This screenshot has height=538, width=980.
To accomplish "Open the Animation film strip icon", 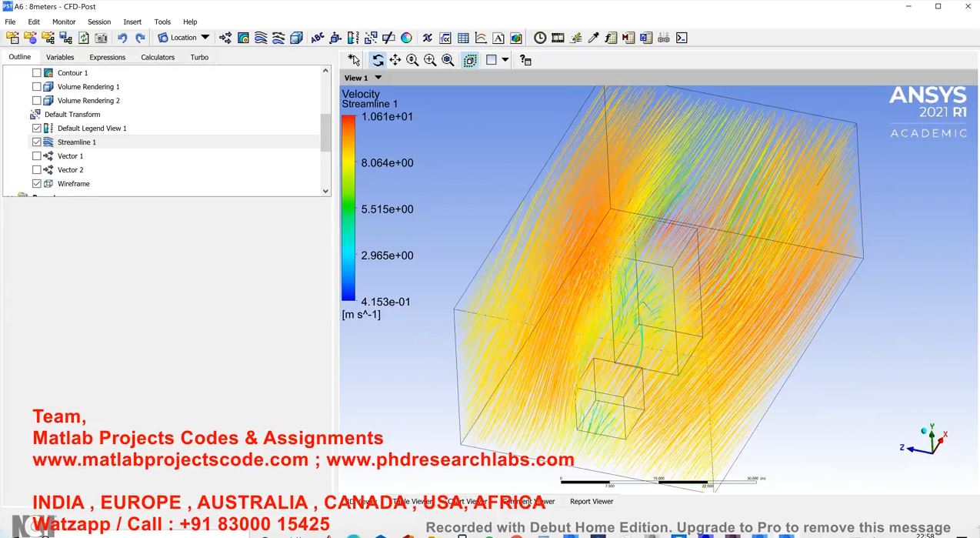I will click(558, 38).
